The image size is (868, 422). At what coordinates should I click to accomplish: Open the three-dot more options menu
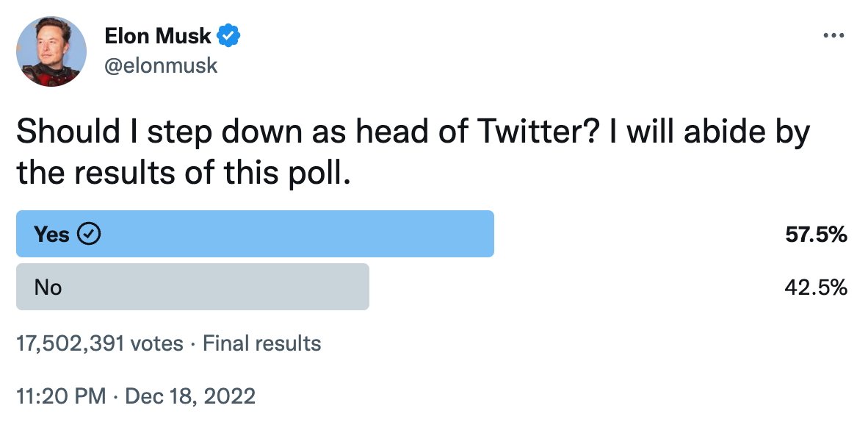pos(831,35)
